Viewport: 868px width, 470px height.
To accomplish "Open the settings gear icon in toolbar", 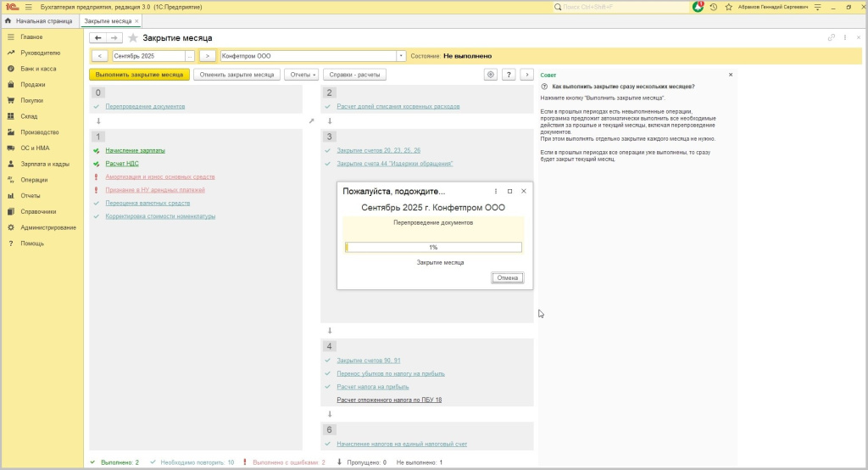I will [x=490, y=75].
